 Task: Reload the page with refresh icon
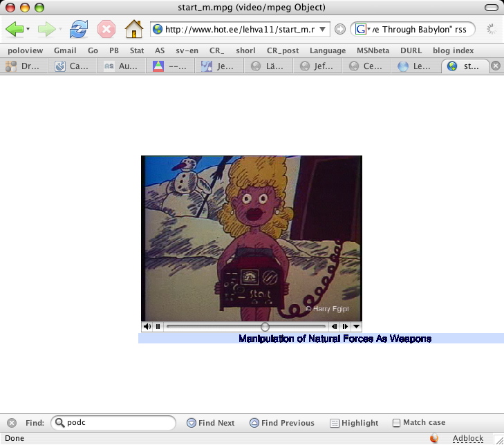click(x=78, y=29)
